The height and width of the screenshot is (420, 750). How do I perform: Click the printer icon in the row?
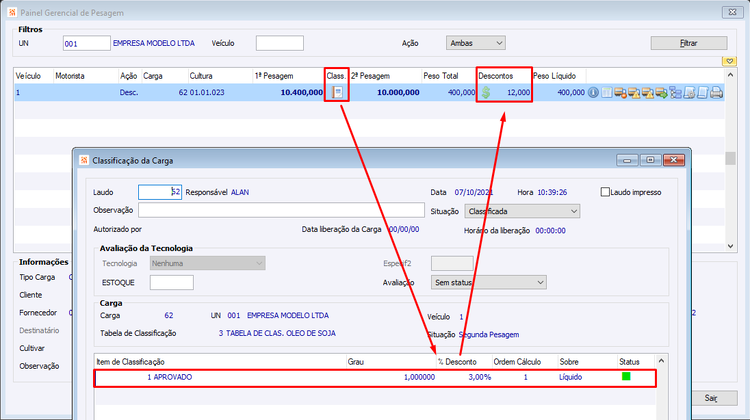(x=717, y=92)
